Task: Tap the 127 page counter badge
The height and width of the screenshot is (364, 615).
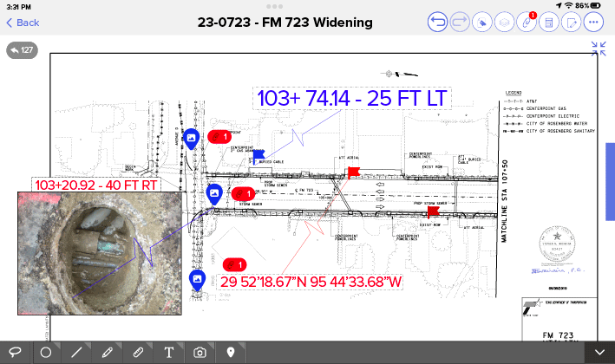Action: pos(22,50)
